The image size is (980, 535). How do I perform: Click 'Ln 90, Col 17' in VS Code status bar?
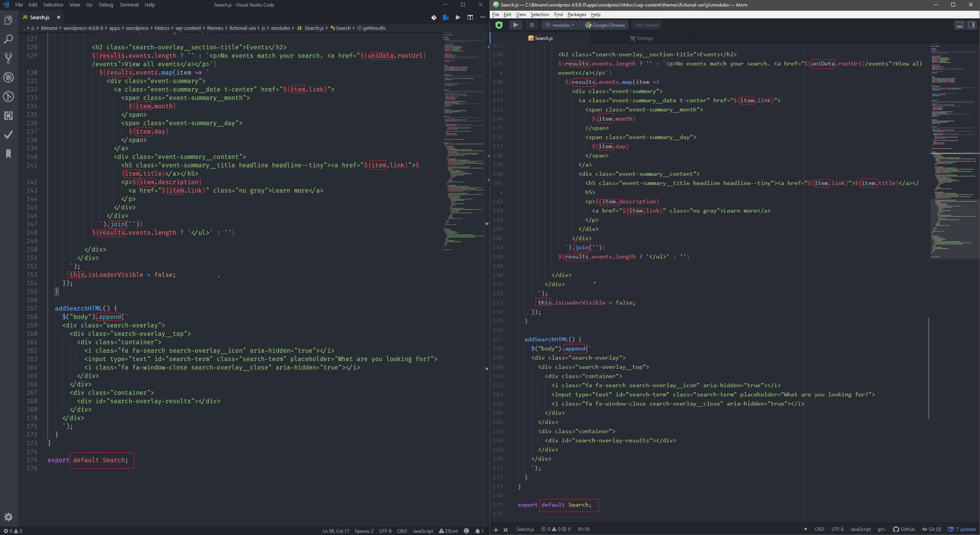(x=335, y=531)
